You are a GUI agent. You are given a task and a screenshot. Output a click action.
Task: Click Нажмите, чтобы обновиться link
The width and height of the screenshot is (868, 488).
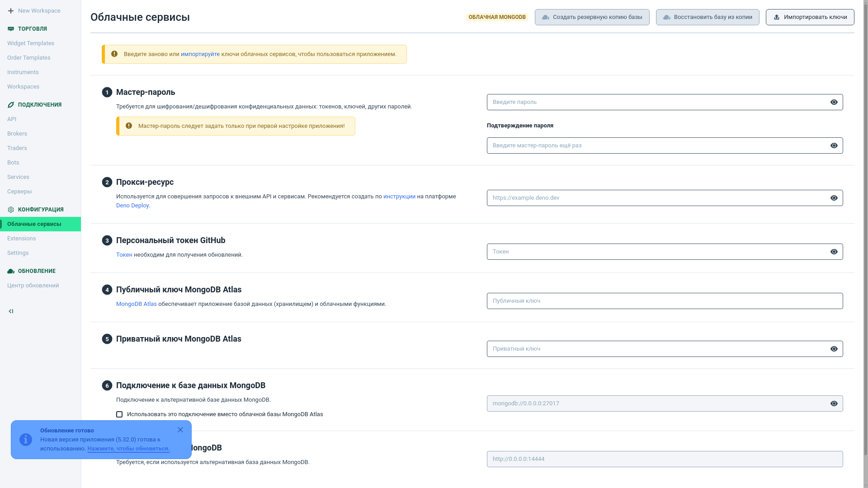tap(128, 449)
